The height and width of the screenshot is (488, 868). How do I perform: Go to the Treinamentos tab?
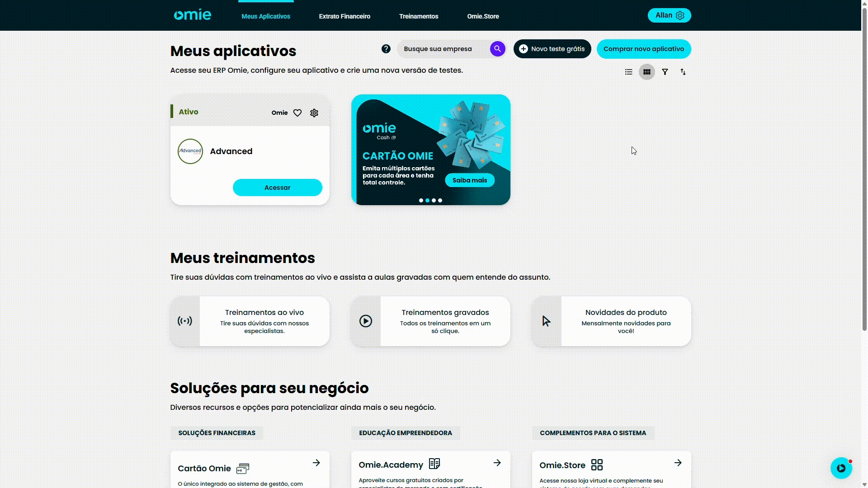point(419,16)
